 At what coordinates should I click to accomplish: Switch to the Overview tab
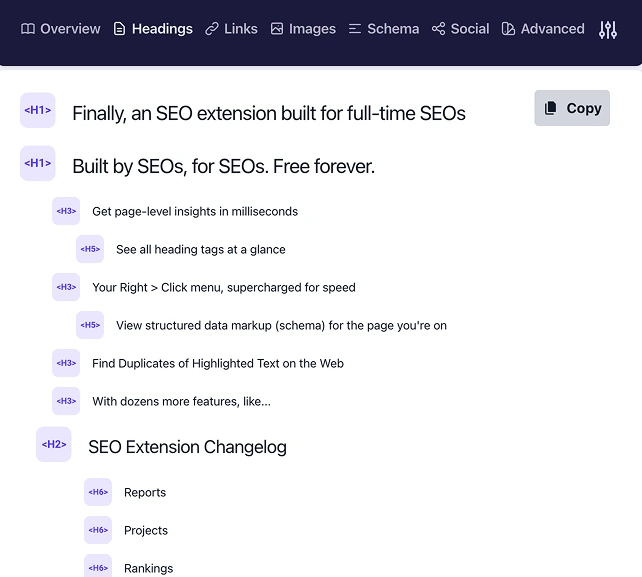[x=61, y=29]
